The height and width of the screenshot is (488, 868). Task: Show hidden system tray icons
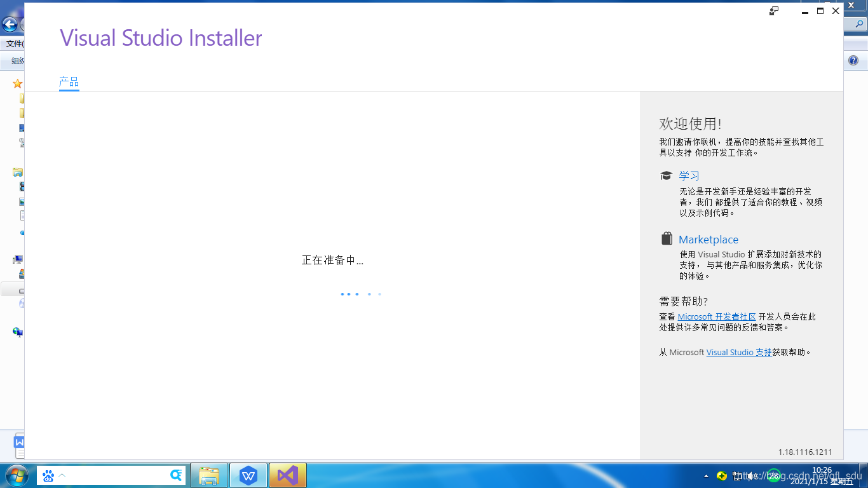(707, 476)
